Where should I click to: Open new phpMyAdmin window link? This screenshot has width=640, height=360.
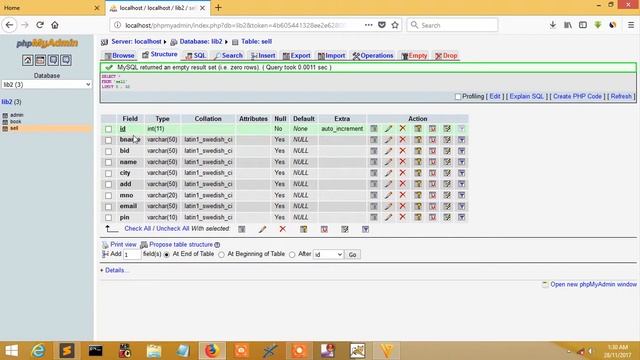[x=593, y=284]
